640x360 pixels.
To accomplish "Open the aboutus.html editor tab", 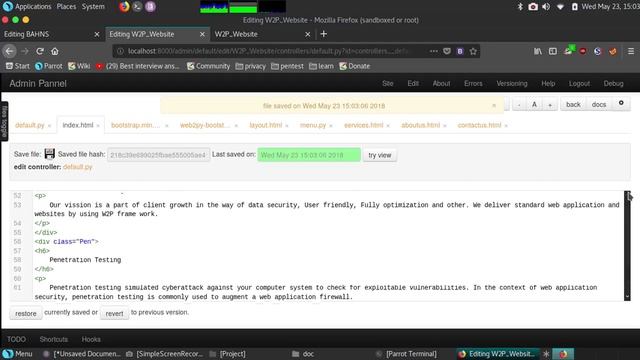I will tap(420, 125).
